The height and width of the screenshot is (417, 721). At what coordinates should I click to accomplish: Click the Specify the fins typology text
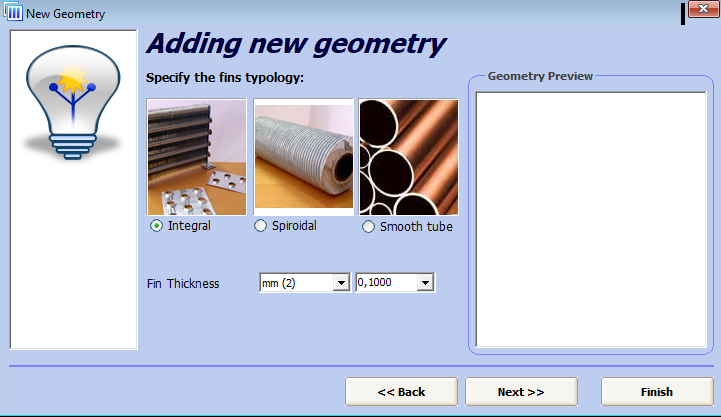(225, 78)
